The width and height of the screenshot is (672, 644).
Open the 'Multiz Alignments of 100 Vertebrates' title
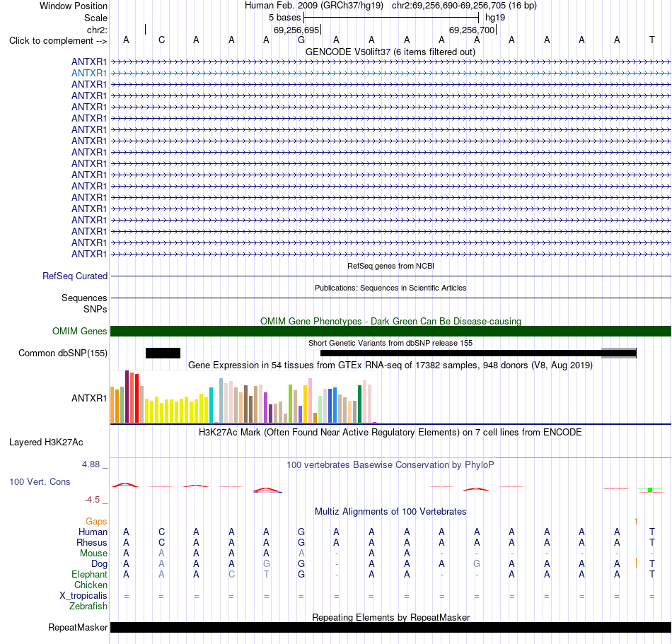(x=390, y=512)
